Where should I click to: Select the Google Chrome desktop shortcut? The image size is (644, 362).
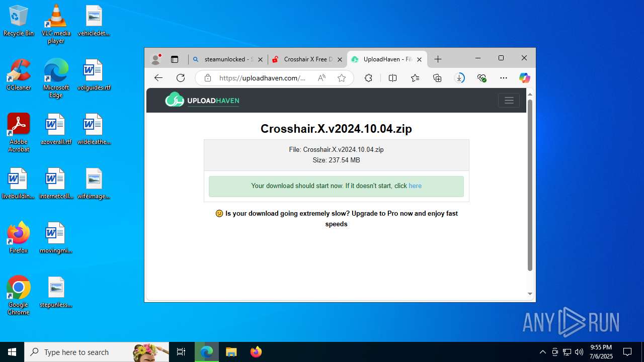pos(19,296)
